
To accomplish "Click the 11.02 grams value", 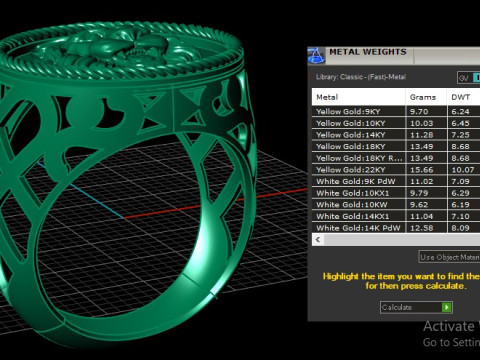I will tap(421, 181).
